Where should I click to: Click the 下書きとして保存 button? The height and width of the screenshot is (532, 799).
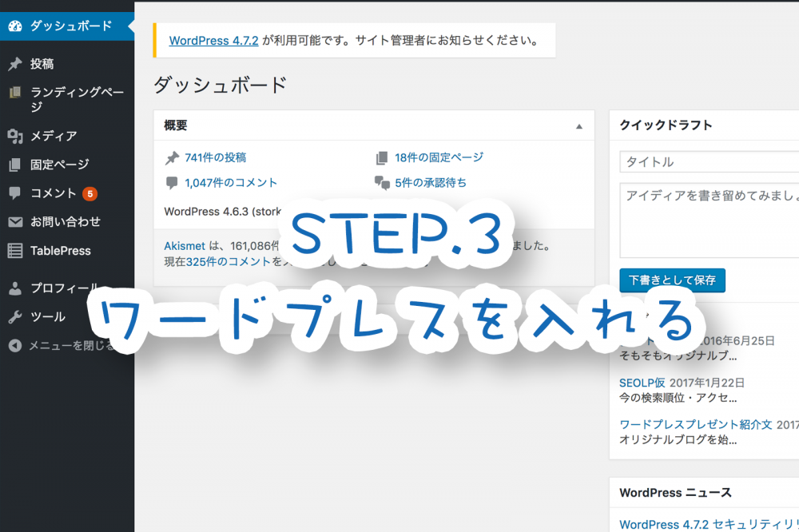(672, 280)
